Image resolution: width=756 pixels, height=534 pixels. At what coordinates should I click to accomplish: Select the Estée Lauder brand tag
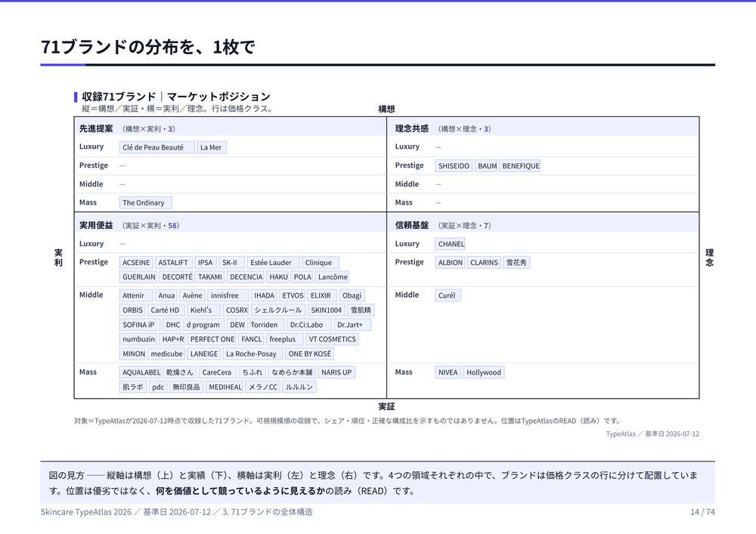pos(273,262)
